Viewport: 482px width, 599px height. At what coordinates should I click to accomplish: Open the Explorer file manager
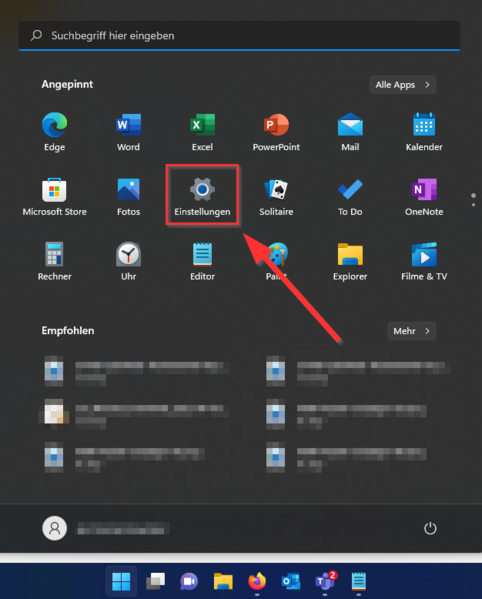pyautogui.click(x=350, y=261)
